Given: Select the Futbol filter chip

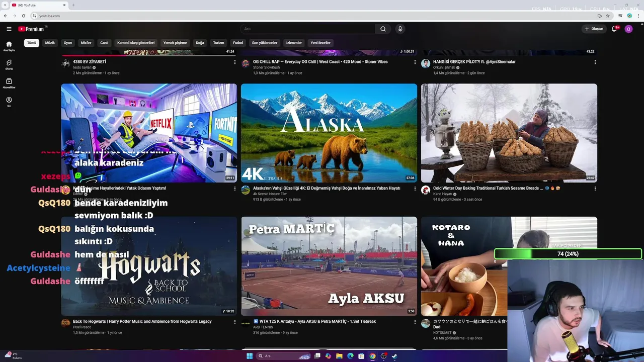Looking at the screenshot, I should click(238, 43).
